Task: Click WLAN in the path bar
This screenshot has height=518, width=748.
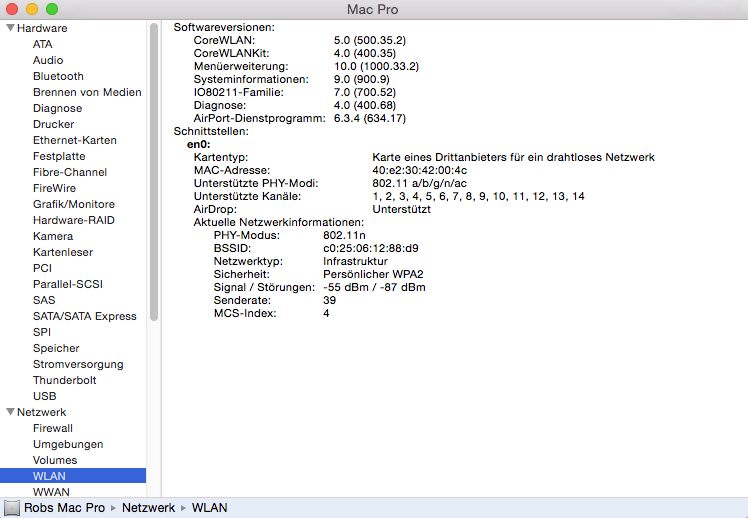Action: coord(209,508)
